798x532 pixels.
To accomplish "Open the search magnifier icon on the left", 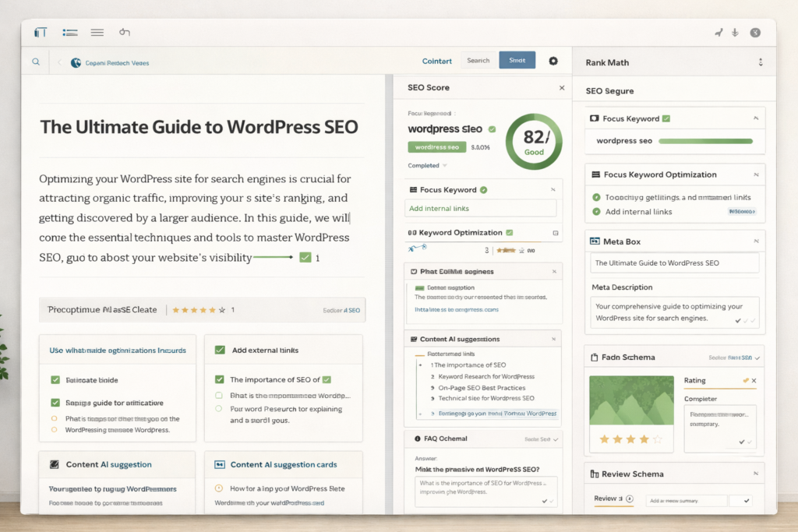I will (36, 61).
